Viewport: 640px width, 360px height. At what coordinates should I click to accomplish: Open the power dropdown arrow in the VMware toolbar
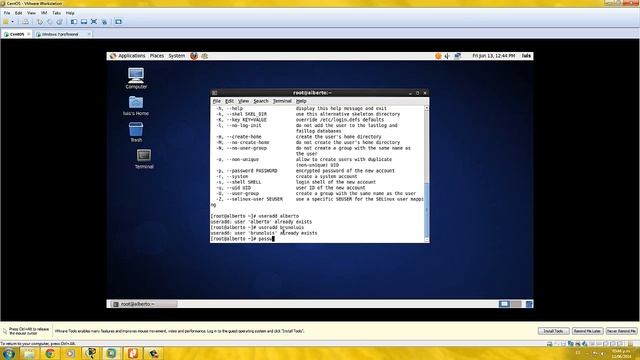(x=13, y=22)
